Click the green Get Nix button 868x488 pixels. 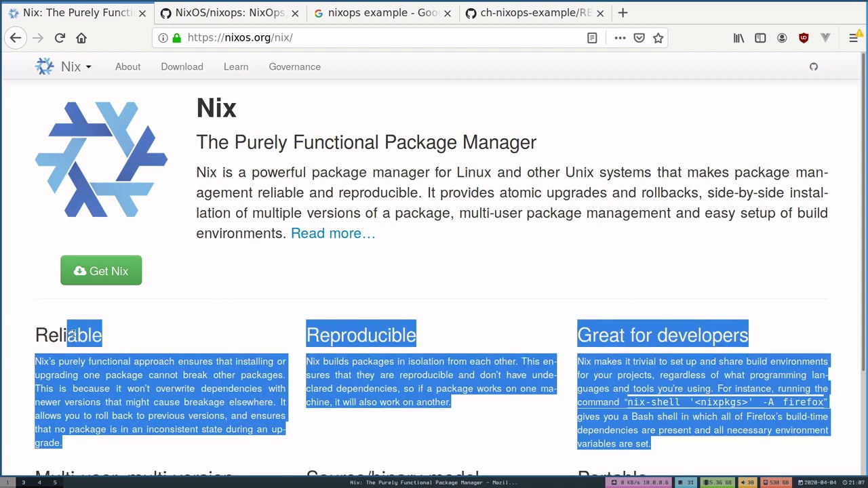101,270
